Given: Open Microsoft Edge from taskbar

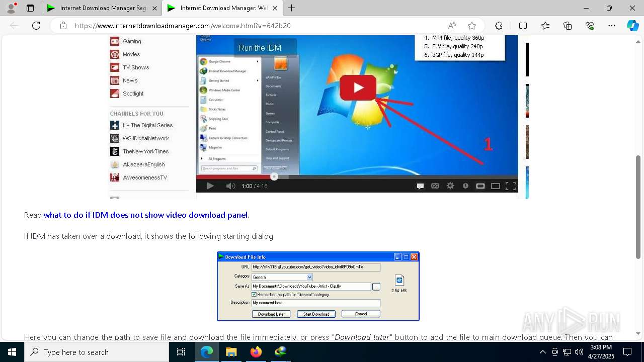Looking at the screenshot, I should 207,352.
